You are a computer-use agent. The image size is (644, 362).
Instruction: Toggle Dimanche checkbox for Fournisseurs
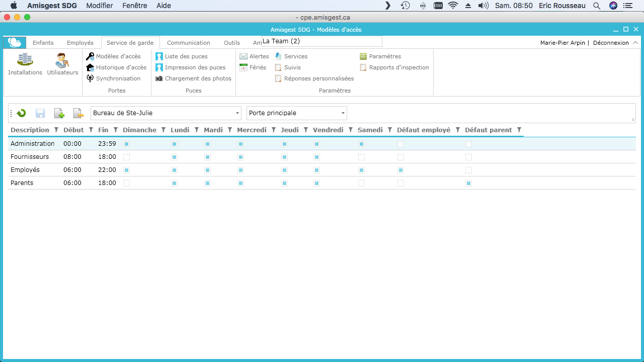(126, 157)
